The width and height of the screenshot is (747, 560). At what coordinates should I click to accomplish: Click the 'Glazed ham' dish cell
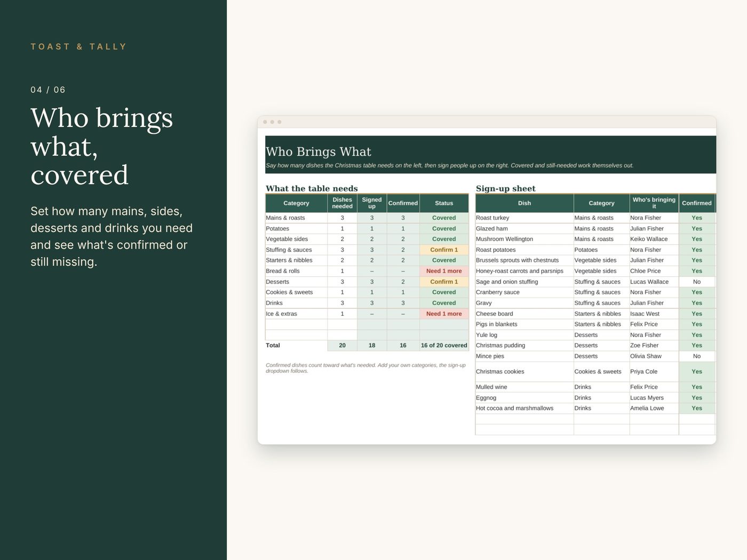(525, 228)
